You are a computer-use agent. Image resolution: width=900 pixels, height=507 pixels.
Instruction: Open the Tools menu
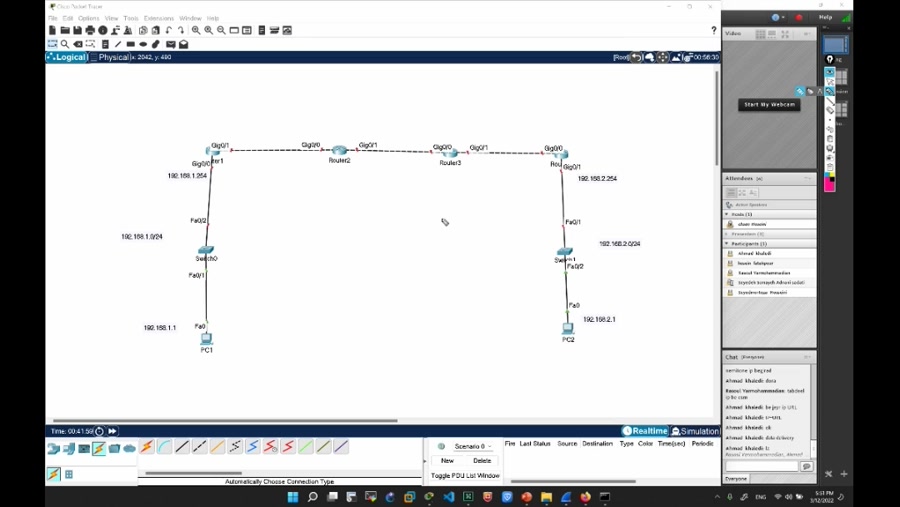coord(131,18)
